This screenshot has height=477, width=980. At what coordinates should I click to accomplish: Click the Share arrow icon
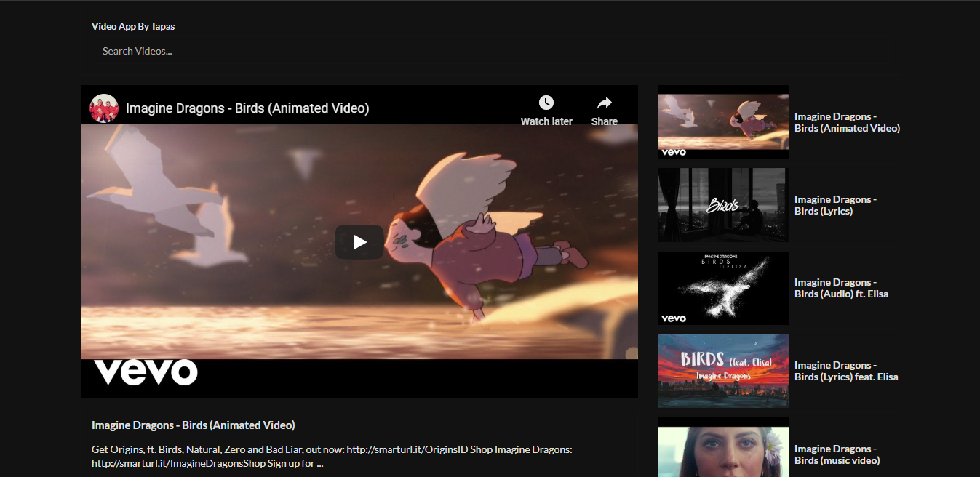(604, 103)
